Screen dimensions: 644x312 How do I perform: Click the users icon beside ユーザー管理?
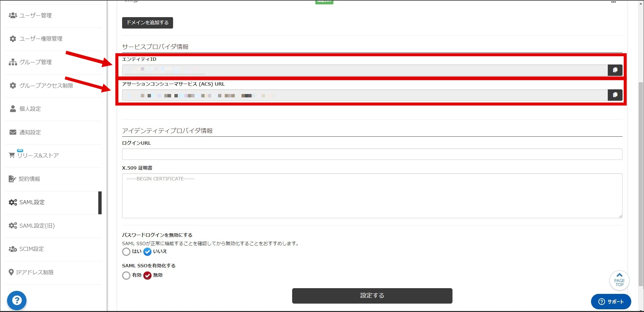[x=13, y=15]
